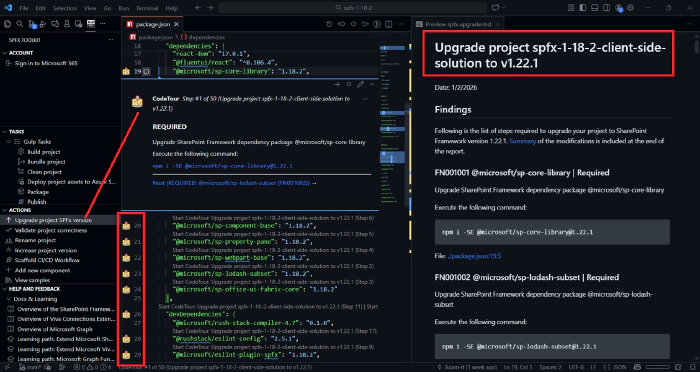The width and height of the screenshot is (700, 372).
Task: Collapse the Docs & Learning tree node
Action: [x=9, y=299]
